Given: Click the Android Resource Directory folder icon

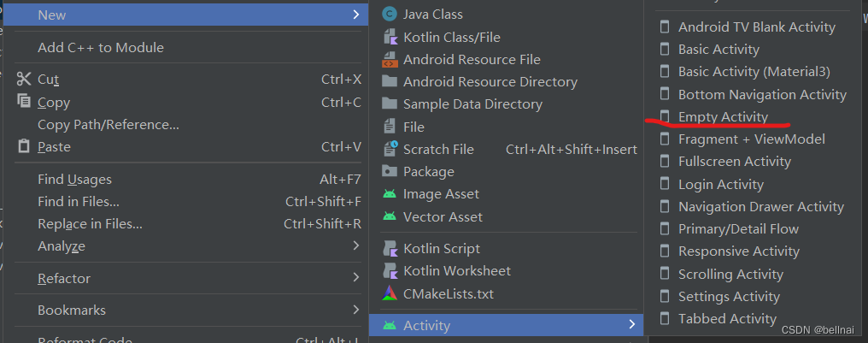Looking at the screenshot, I should point(390,81).
